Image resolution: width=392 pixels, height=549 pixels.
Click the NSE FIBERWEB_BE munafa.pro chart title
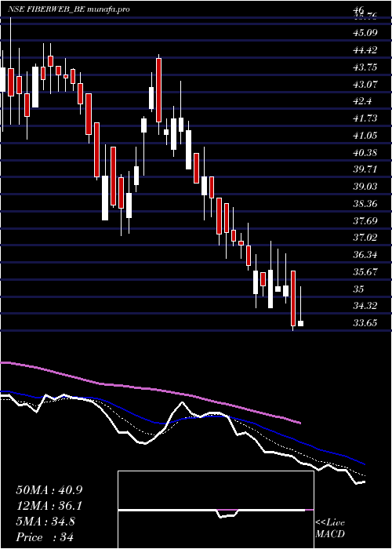tap(69, 9)
